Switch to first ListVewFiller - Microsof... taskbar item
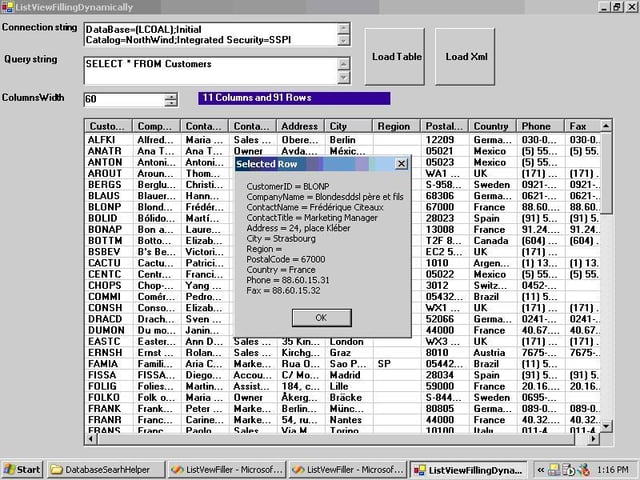Screen dimensions: 640x480 coord(227,470)
